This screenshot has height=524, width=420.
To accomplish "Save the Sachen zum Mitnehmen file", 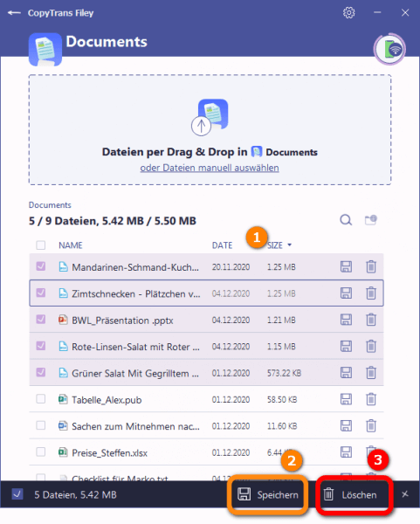I will [346, 426].
